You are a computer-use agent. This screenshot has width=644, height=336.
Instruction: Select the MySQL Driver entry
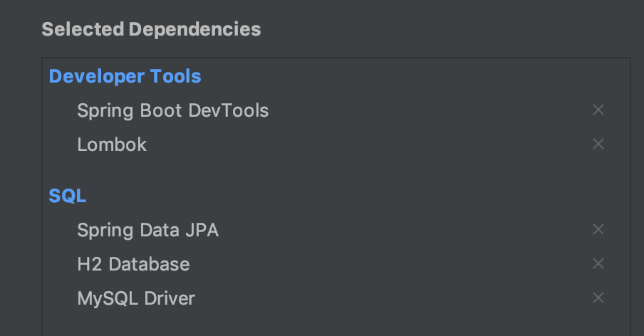click(x=136, y=298)
